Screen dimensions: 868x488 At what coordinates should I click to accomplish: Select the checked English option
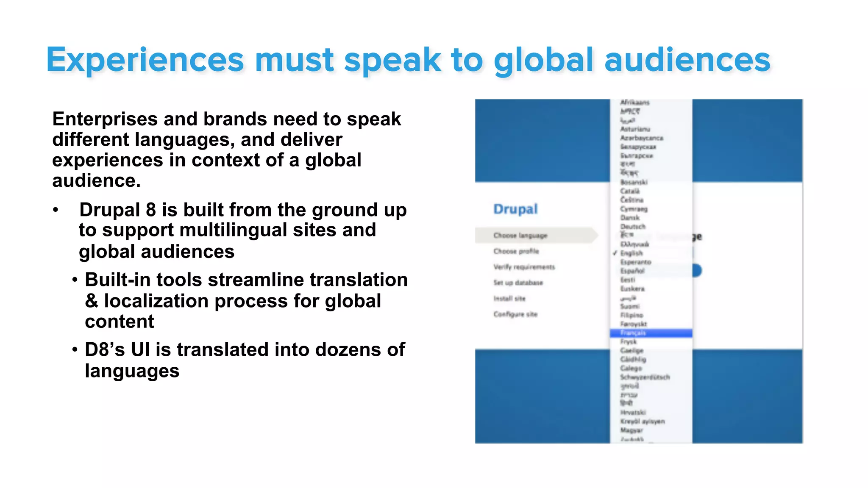point(631,253)
